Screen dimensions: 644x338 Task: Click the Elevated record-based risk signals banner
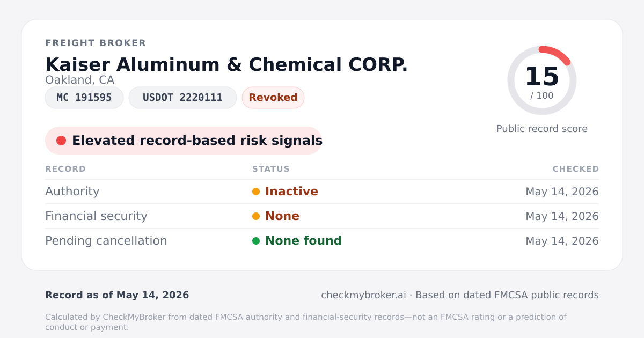point(184,141)
